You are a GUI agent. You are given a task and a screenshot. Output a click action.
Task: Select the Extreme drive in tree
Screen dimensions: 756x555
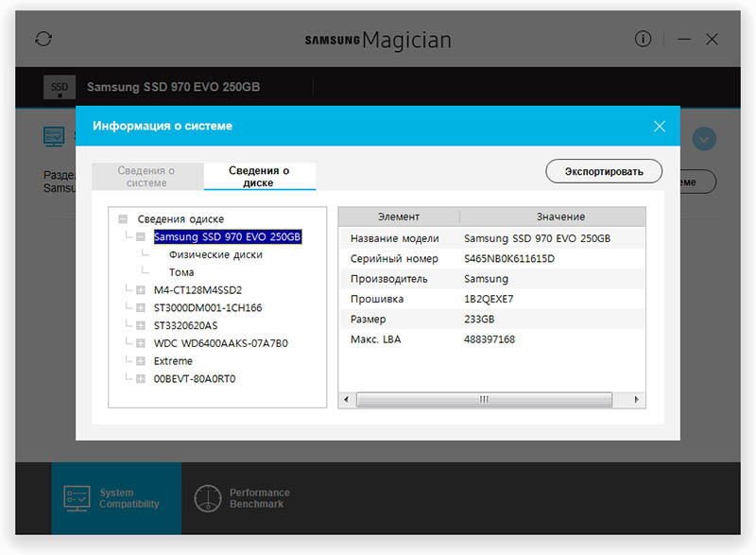click(173, 361)
